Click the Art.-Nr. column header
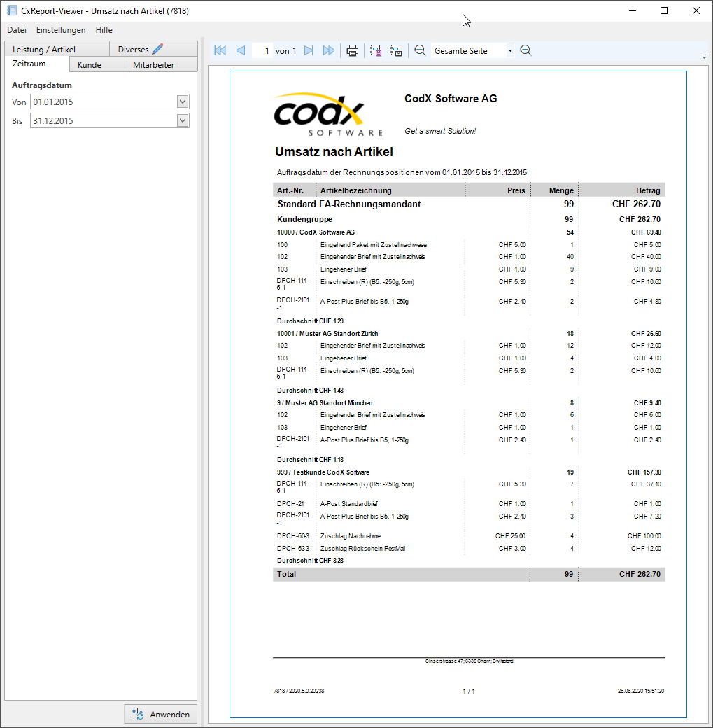Viewport: 713px width, 728px height. pyautogui.click(x=290, y=190)
